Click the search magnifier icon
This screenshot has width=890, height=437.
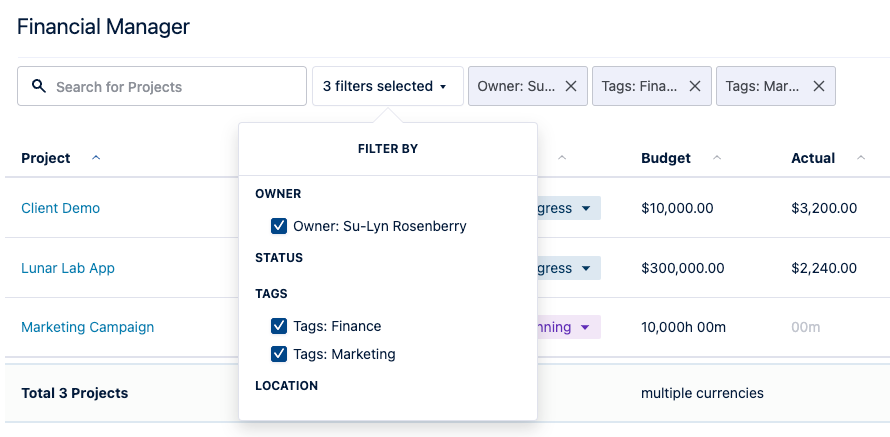pyautogui.click(x=39, y=87)
